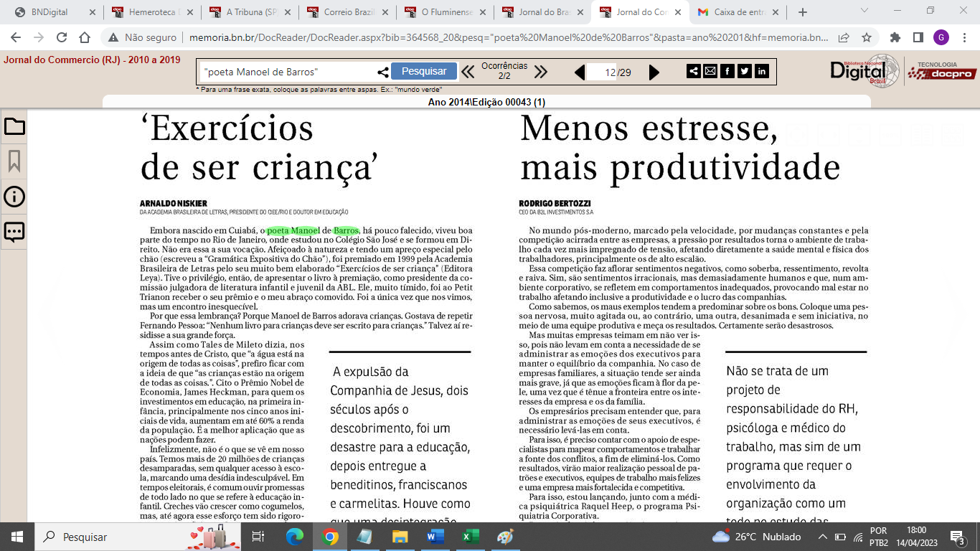Screen dimensions: 980x551
Task: Focus the DocReader search phrase field
Action: click(287, 72)
